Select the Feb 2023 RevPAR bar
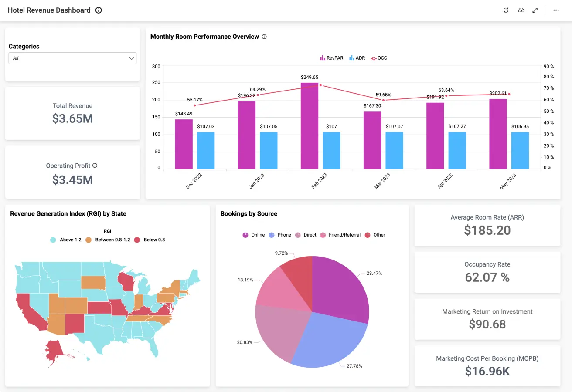572x392 pixels. pyautogui.click(x=310, y=125)
